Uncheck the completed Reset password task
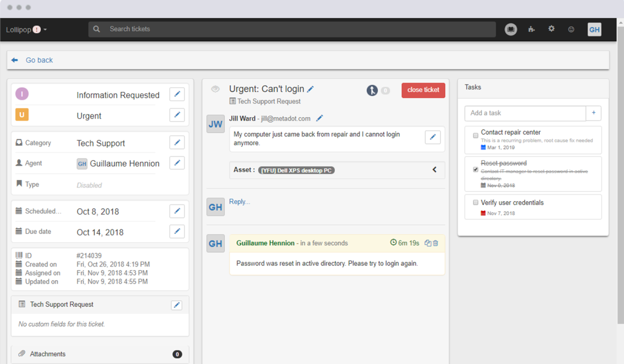Viewport: 624px width, 364px height. click(475, 169)
